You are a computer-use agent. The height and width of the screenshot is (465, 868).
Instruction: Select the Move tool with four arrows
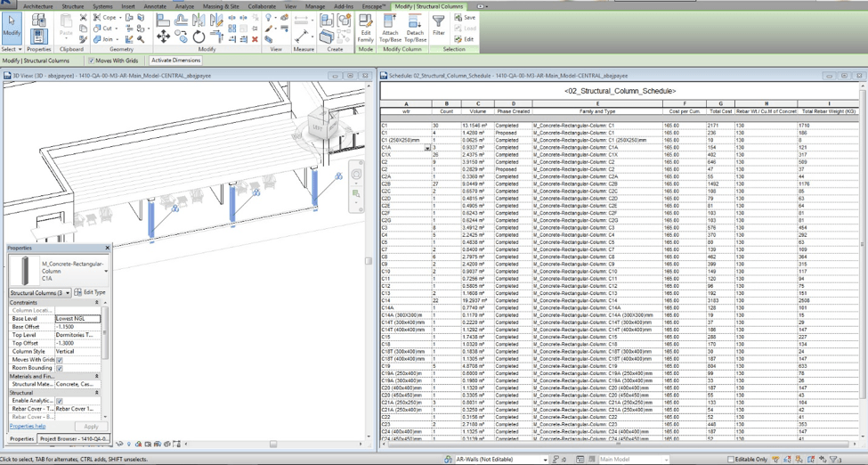click(163, 37)
